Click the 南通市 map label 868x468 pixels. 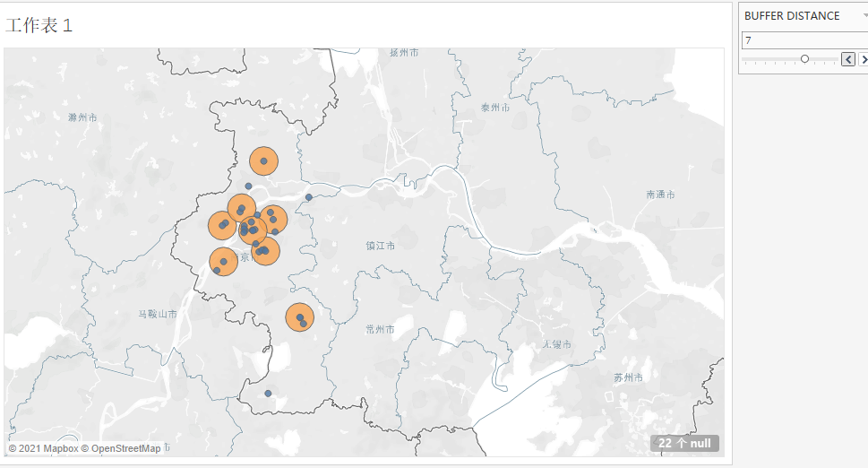click(660, 195)
